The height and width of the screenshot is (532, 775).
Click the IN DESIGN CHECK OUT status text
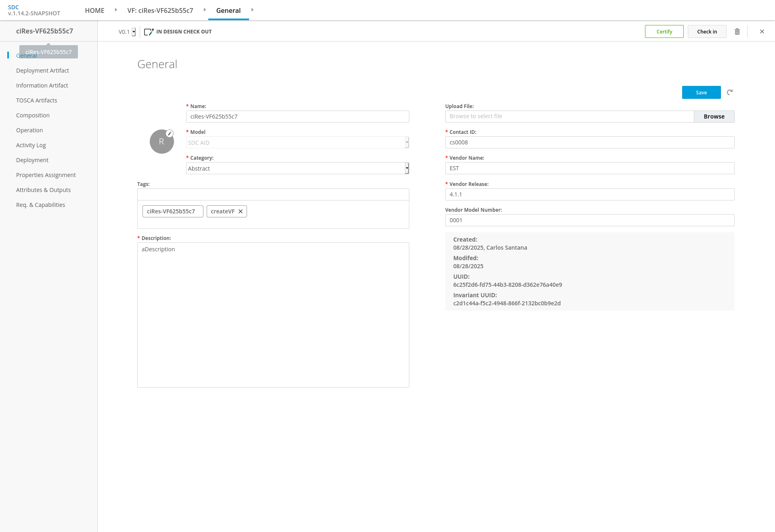(184, 31)
